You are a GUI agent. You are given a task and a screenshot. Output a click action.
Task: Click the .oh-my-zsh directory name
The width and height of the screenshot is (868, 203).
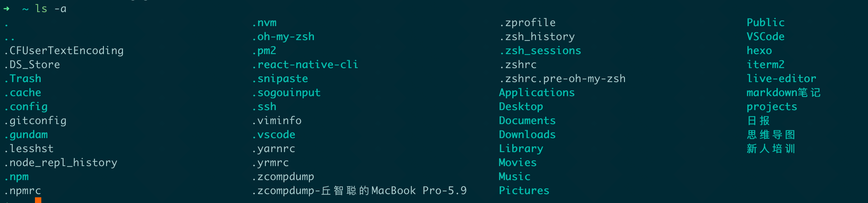pyautogui.click(x=283, y=36)
